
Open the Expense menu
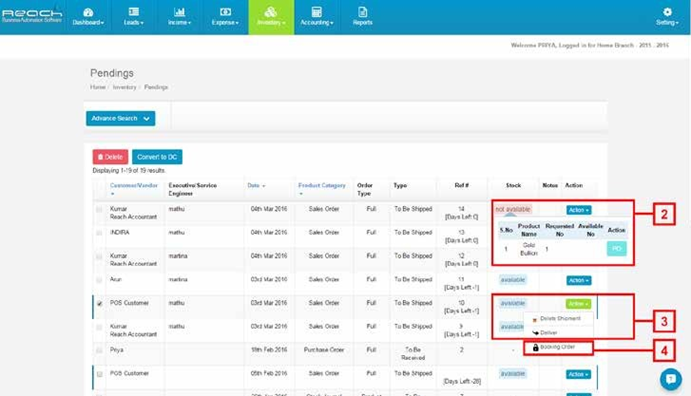coord(225,17)
